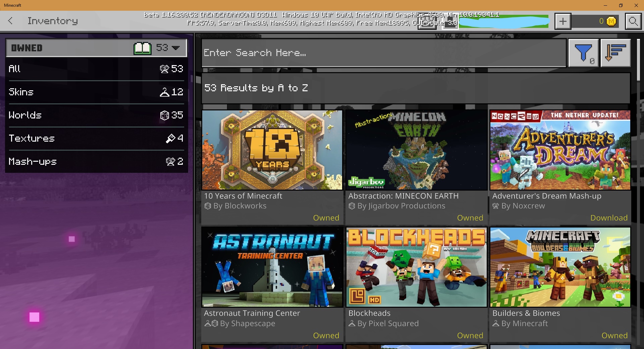Open the Builders & Biomes thumbnail
This screenshot has width=644, height=349.
(x=560, y=267)
